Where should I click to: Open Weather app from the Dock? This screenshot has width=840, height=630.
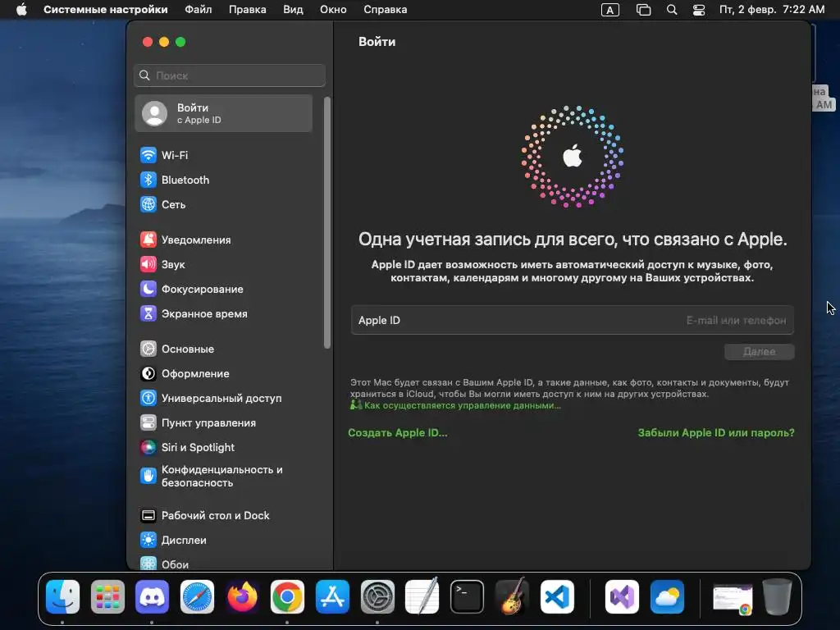pyautogui.click(x=667, y=597)
